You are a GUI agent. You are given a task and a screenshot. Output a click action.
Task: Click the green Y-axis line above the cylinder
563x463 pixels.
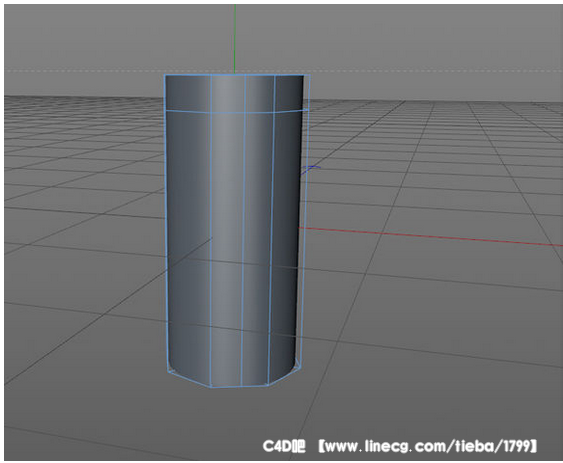pyautogui.click(x=235, y=39)
